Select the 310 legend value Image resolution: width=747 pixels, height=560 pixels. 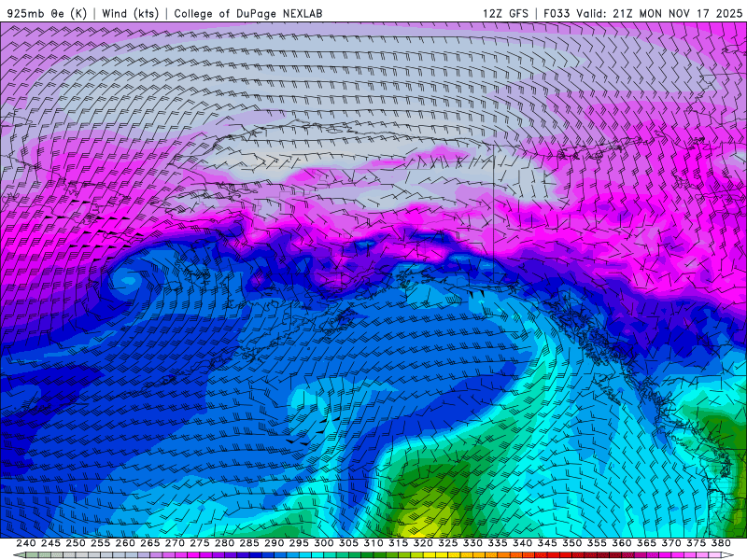373,543
